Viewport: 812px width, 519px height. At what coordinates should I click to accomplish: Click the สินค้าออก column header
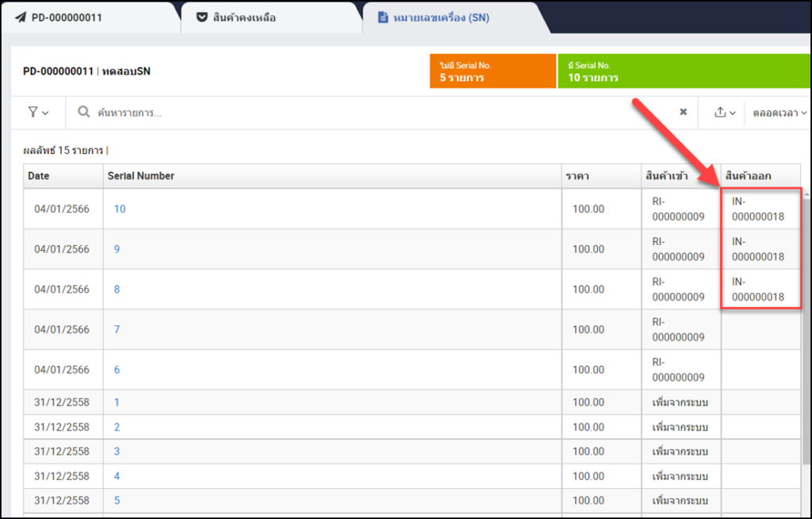749,175
